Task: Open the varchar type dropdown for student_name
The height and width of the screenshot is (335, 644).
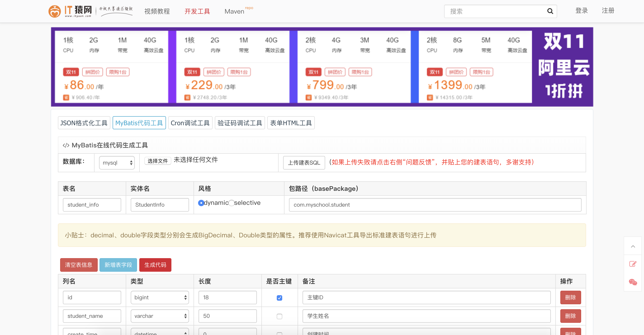Action: pos(159,316)
